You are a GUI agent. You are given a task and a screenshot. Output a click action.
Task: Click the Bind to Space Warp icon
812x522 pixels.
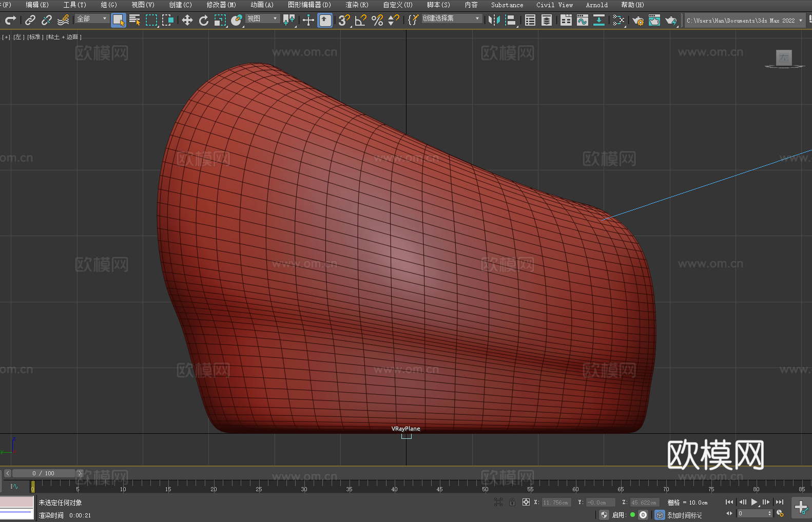tap(63, 20)
